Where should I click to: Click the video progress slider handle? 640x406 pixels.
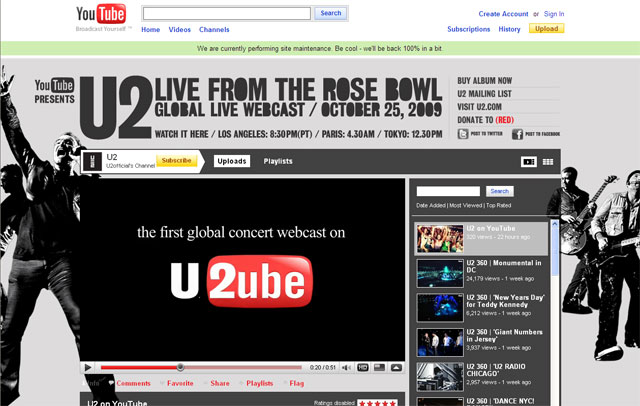(180, 367)
